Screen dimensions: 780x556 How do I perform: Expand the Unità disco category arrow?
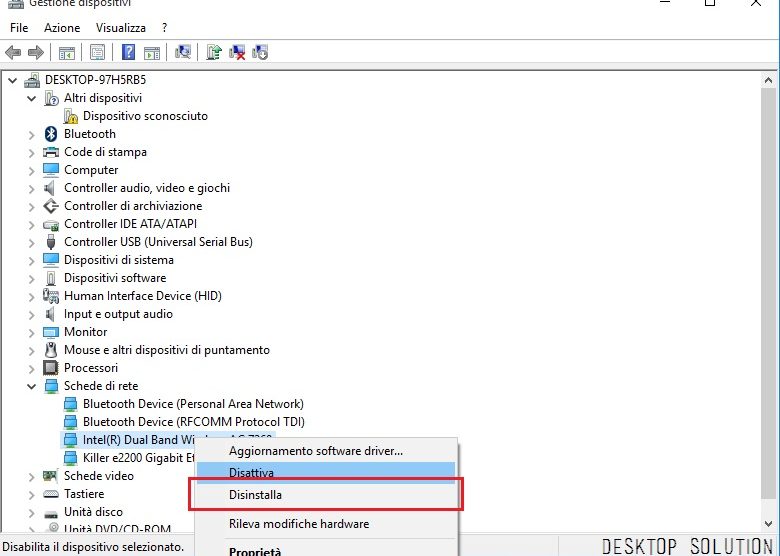coord(32,513)
